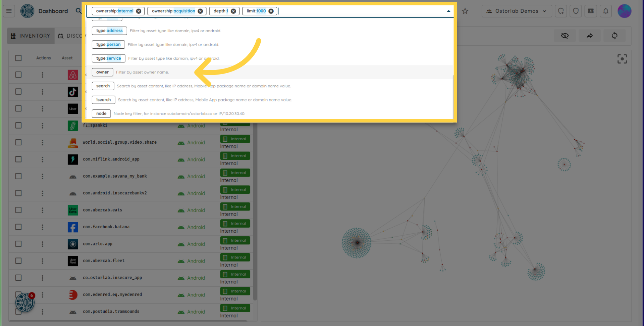Screen dimensions: 644x326
Task: Open the user avatar profile
Action: pyautogui.click(x=624, y=11)
